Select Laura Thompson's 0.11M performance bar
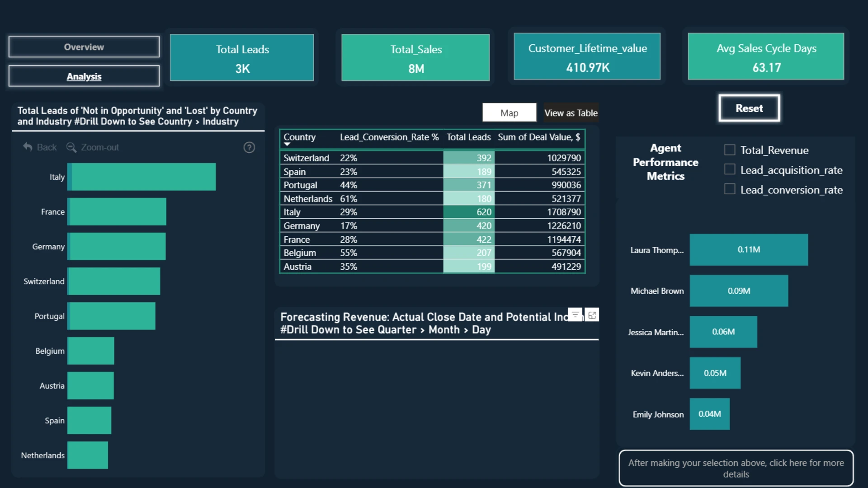The width and height of the screenshot is (868, 488). point(749,250)
